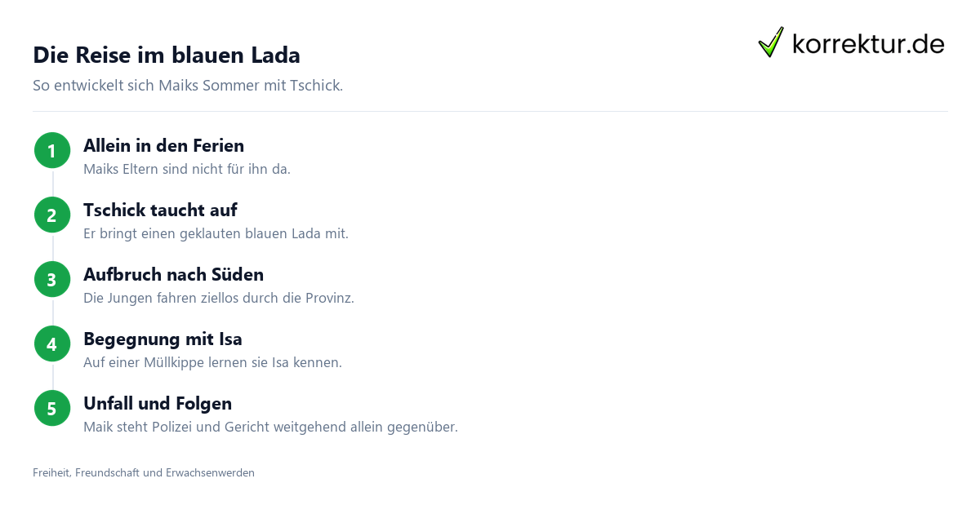Click the green checkmark logo icon

pyautogui.click(x=771, y=42)
